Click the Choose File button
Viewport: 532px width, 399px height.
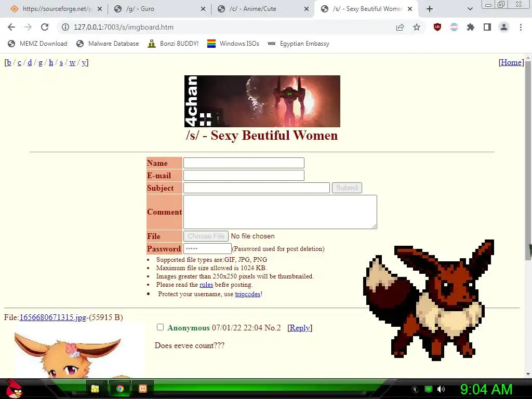pyautogui.click(x=206, y=236)
